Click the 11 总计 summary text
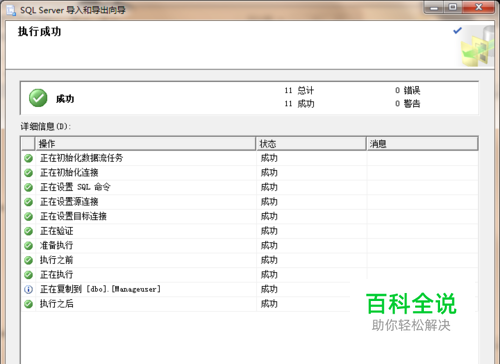Viewport: 500px width, 364px height. (299, 90)
